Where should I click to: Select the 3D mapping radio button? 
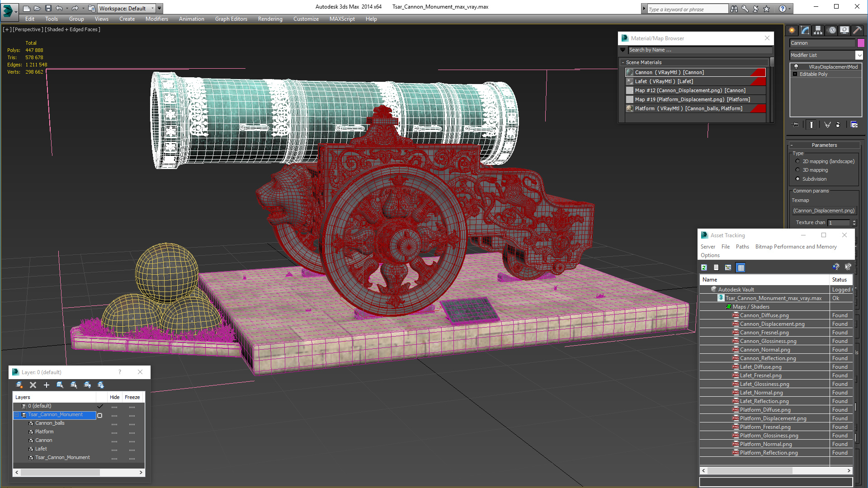(x=797, y=170)
